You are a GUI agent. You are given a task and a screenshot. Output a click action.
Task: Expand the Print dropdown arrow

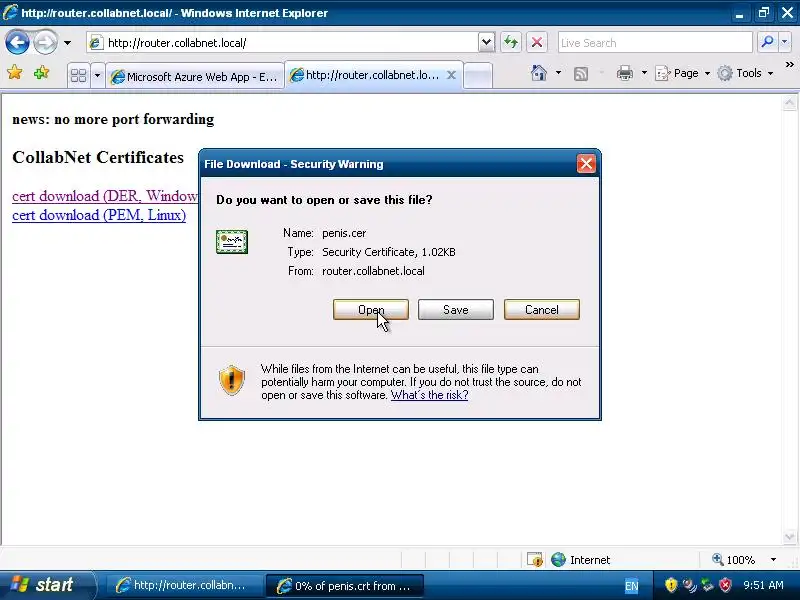click(644, 73)
